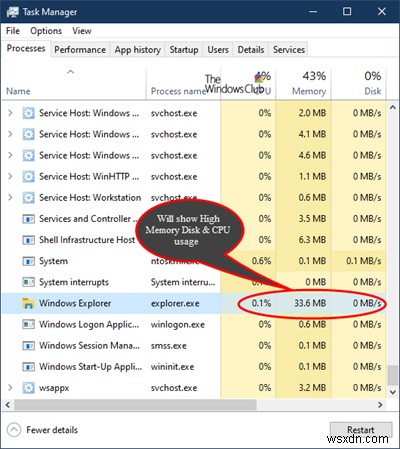Image resolution: width=400 pixels, height=449 pixels.
Task: Click the Service Host: Workstation gear icon
Action: coord(28,198)
